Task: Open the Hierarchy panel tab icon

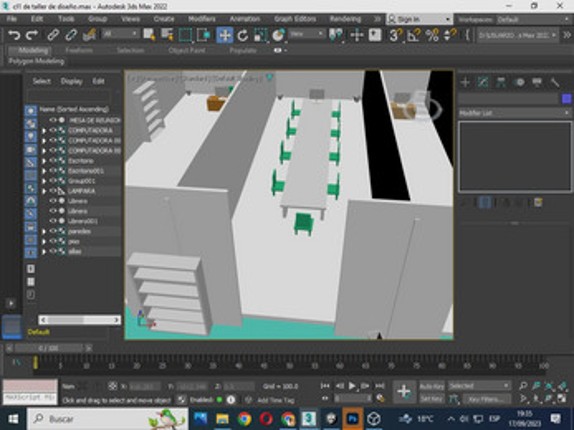Action: point(500,82)
